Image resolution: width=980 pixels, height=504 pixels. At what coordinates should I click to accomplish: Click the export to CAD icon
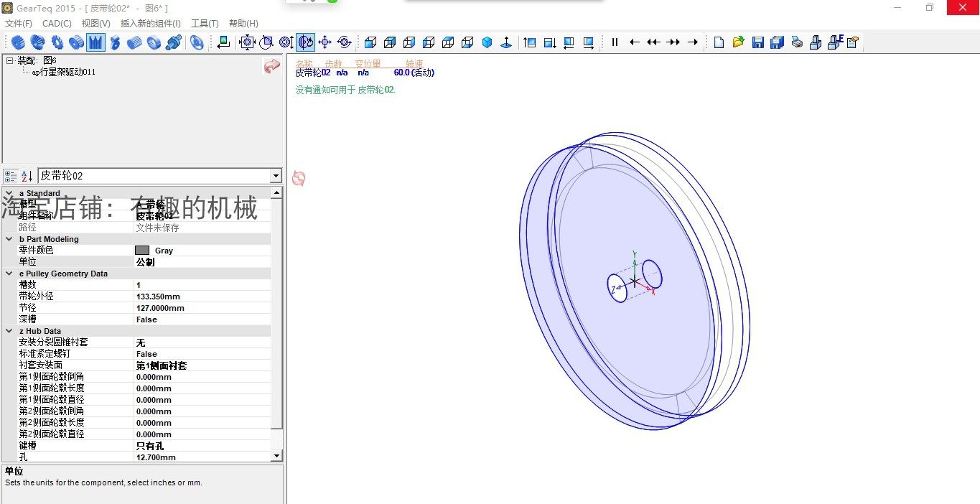pyautogui.click(x=815, y=42)
